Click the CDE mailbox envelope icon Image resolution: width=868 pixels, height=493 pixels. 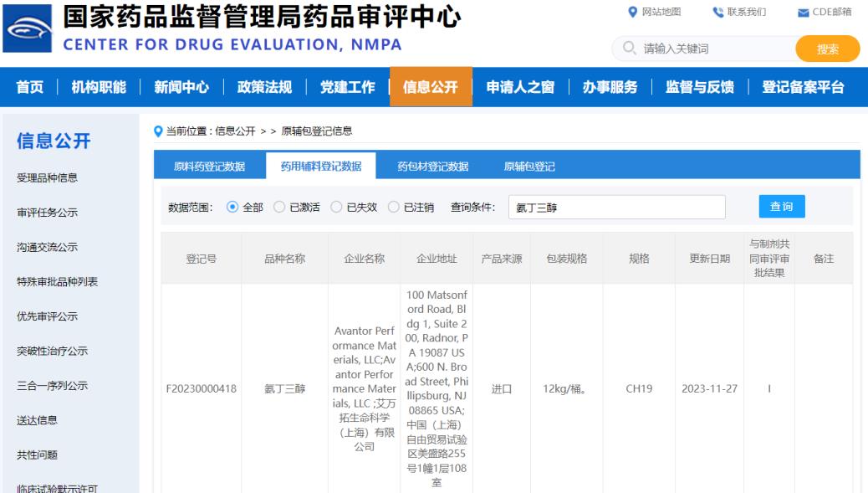804,13
